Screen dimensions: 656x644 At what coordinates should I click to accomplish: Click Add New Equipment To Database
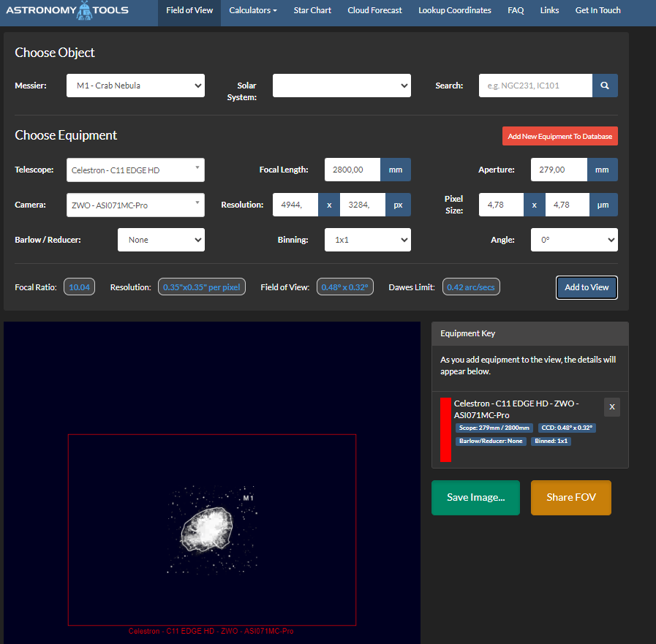point(559,136)
